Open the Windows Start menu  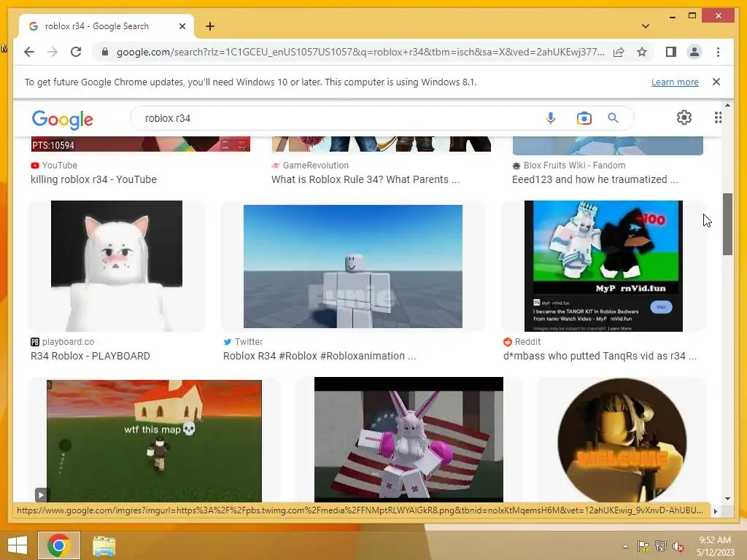(x=18, y=545)
